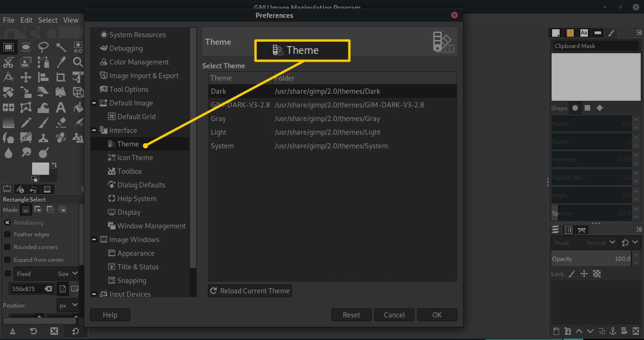The height and width of the screenshot is (340, 644).
Task: Open the File menu
Action: 8,20
